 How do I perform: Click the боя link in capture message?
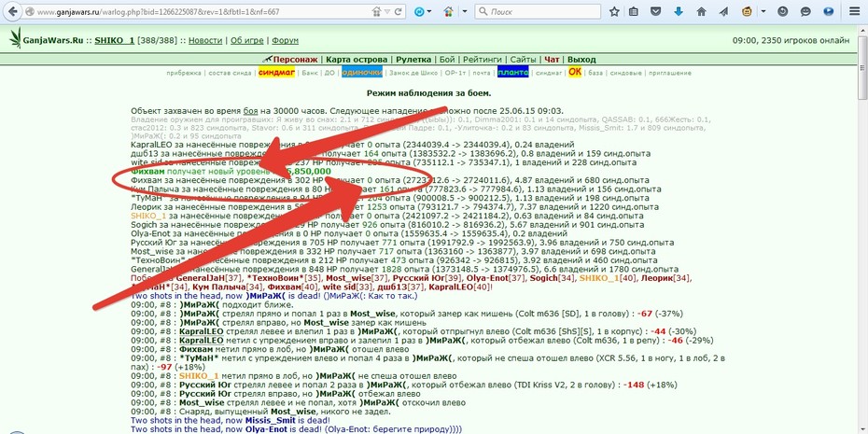(251, 111)
